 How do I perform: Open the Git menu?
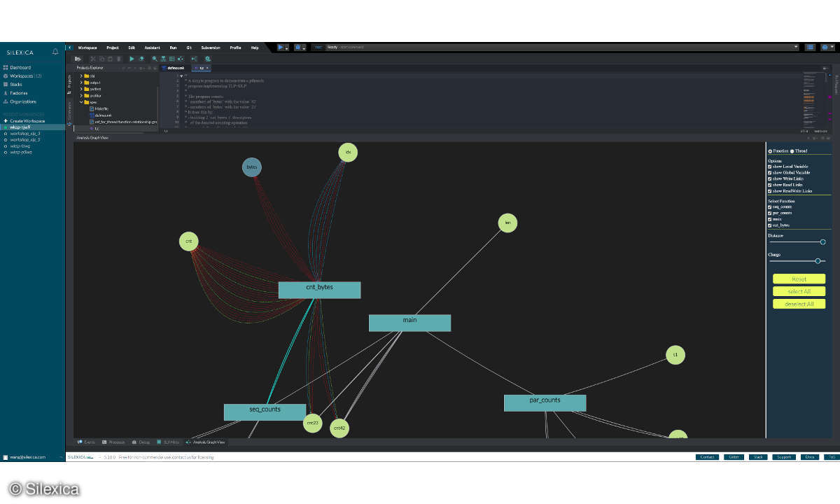[189, 48]
